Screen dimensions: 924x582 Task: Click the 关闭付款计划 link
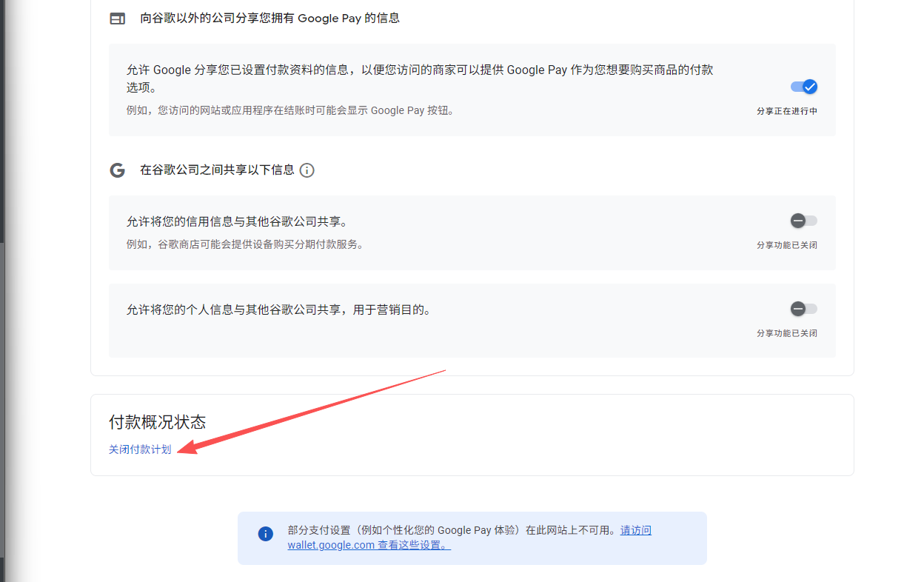140,449
